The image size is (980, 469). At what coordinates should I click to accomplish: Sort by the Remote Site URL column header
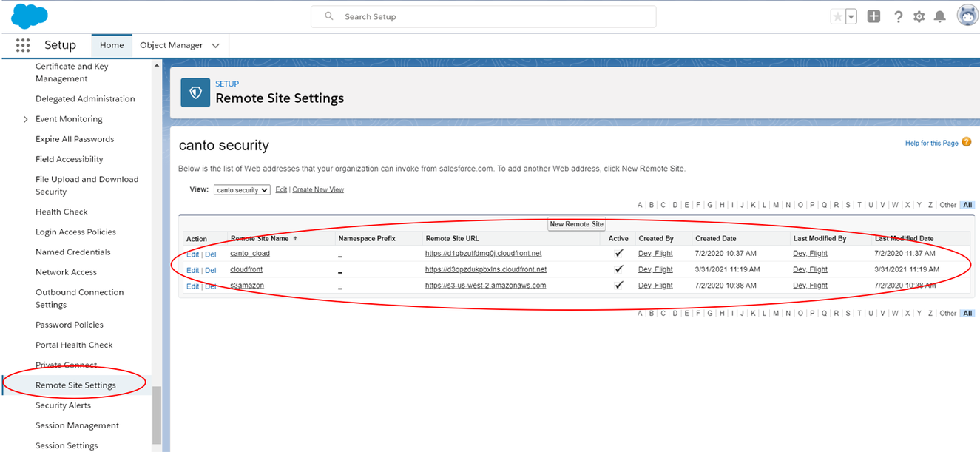tap(452, 239)
